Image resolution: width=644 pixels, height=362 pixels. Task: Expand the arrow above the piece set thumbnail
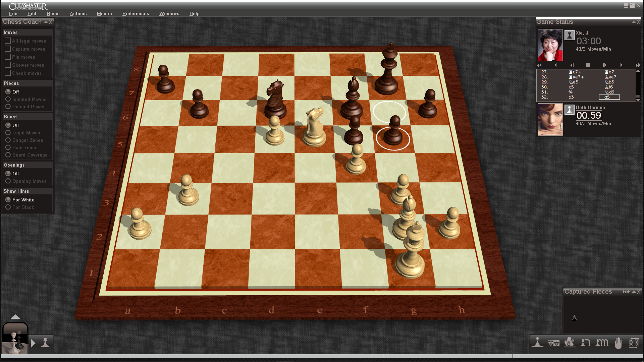pos(15,317)
